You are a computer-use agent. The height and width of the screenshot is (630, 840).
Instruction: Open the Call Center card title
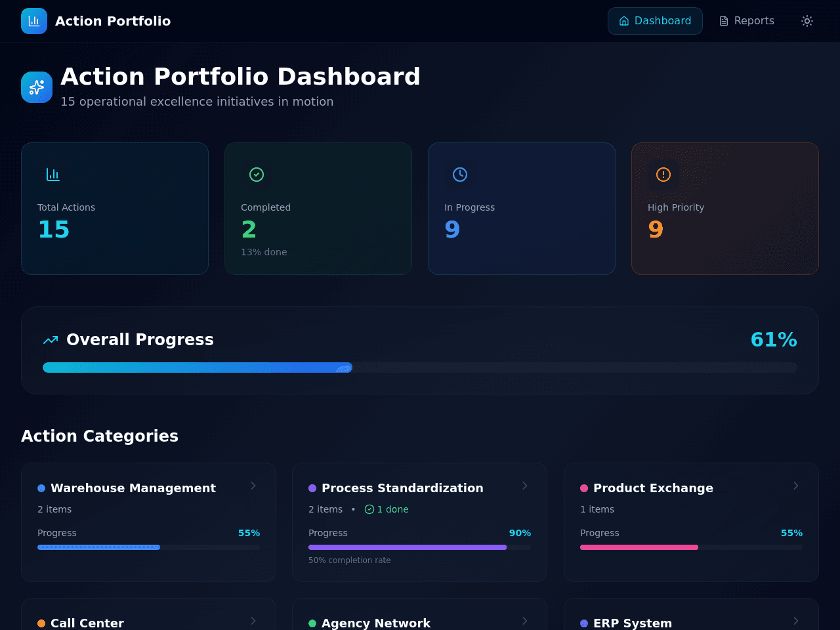87,623
